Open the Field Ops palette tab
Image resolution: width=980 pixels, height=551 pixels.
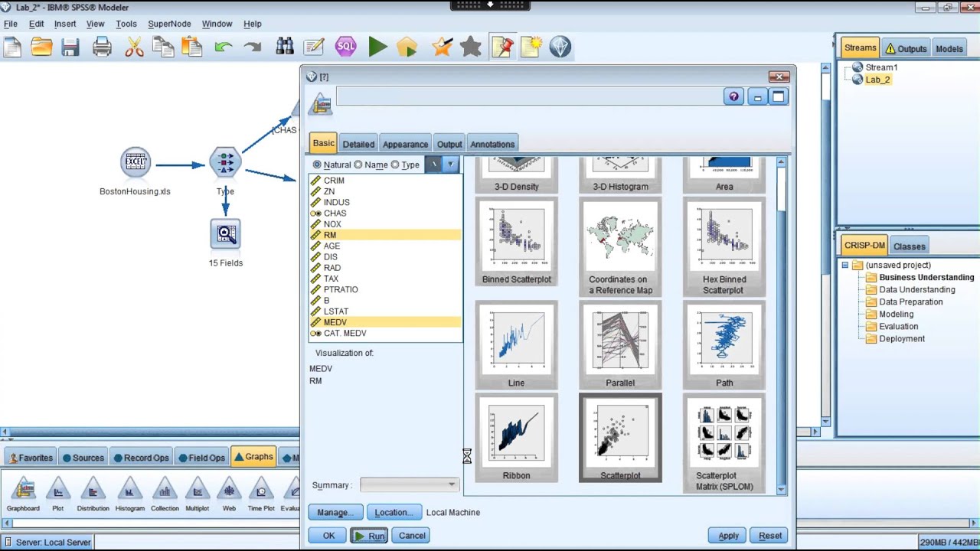coord(201,458)
